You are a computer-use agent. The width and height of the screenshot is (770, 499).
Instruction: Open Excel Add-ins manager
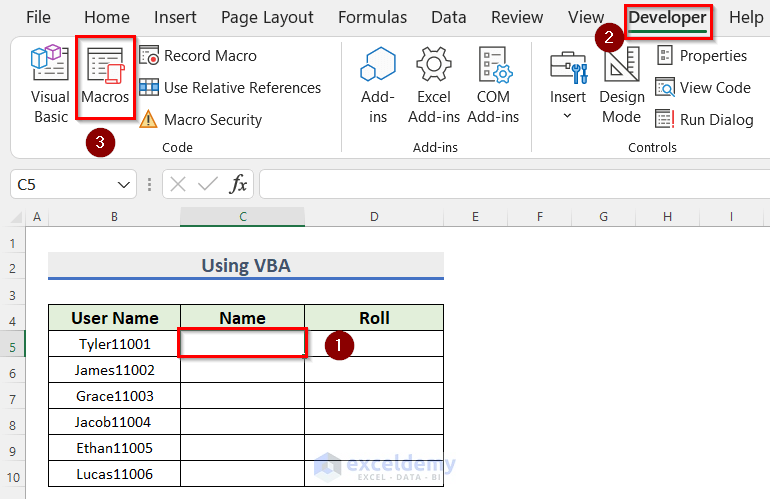pyautogui.click(x=434, y=85)
